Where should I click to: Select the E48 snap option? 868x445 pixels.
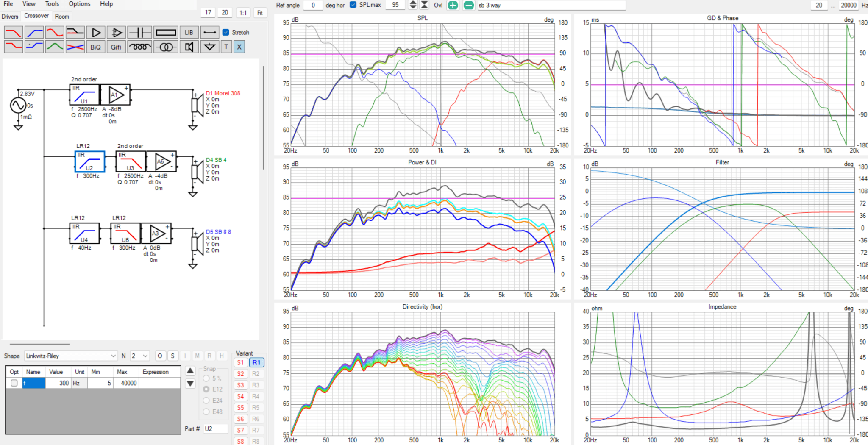206,412
